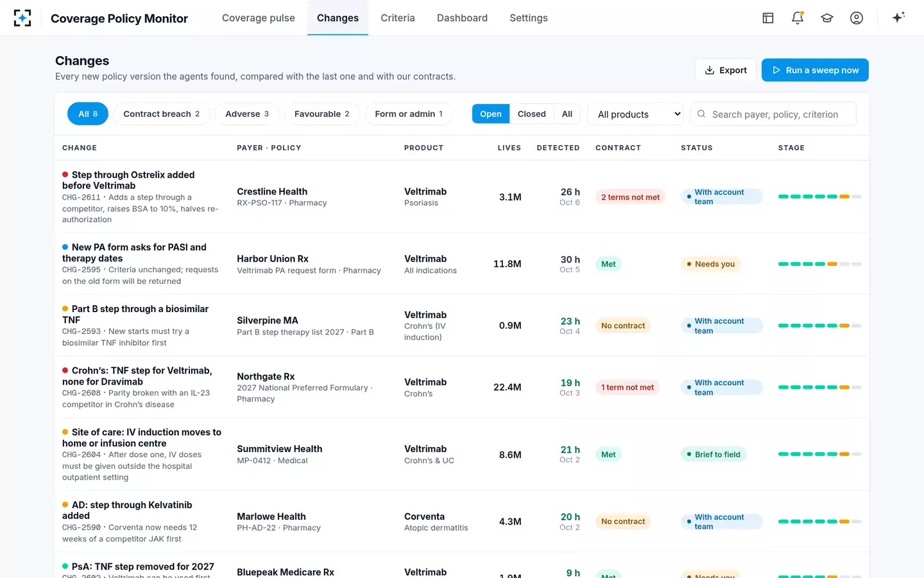Image resolution: width=924 pixels, height=578 pixels.
Task: Open the sparkle AI assistant icon
Action: pos(898,17)
